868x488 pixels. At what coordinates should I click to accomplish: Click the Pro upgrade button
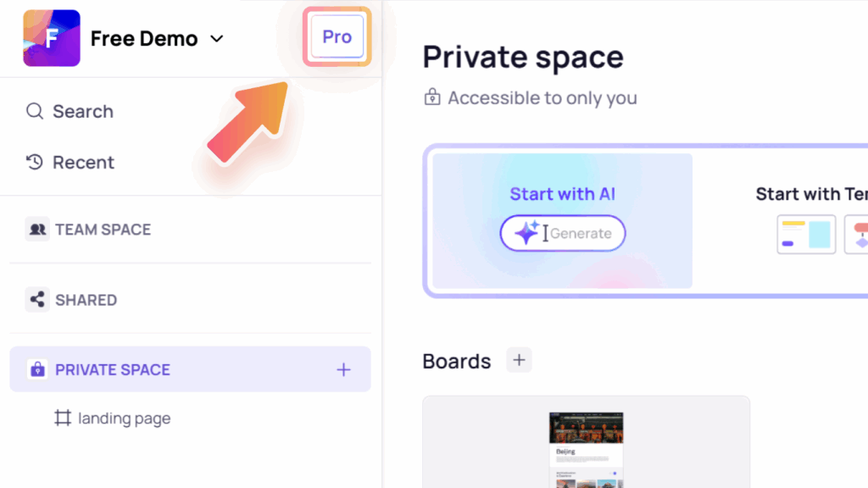click(337, 36)
